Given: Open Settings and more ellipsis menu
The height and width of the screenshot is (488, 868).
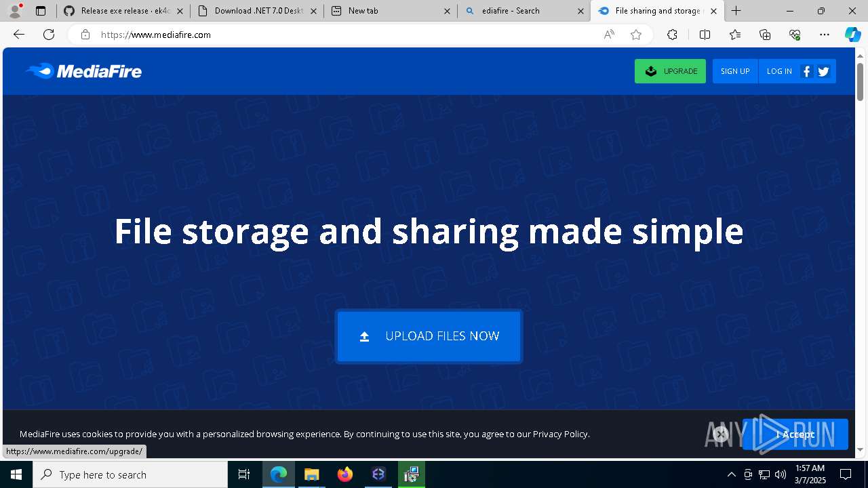Looking at the screenshot, I should (x=825, y=35).
